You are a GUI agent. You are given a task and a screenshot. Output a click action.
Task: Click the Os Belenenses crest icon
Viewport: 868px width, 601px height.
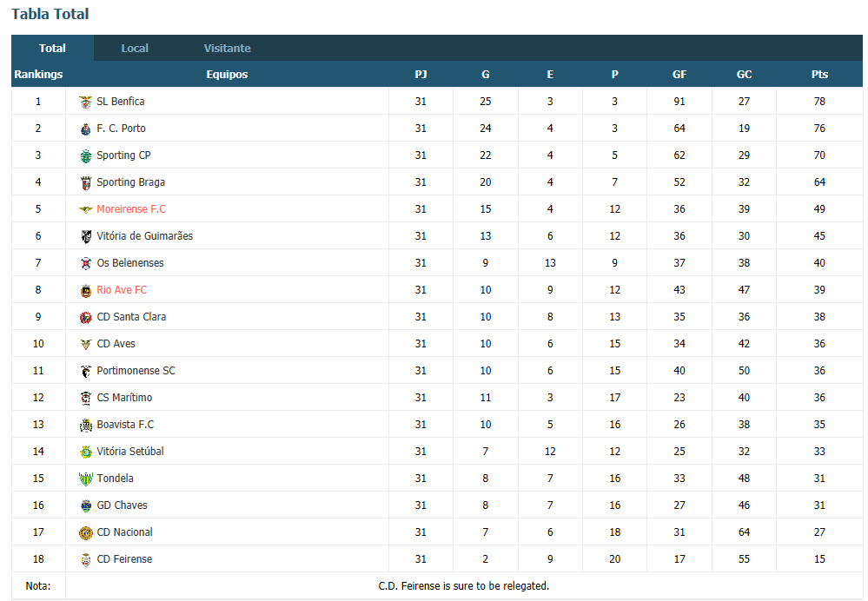pyautogui.click(x=86, y=263)
